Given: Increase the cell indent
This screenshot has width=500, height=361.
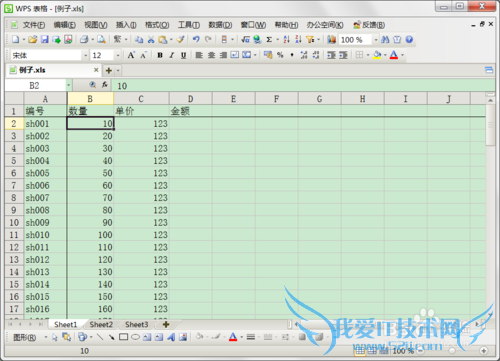Looking at the screenshot, I should coord(343,55).
